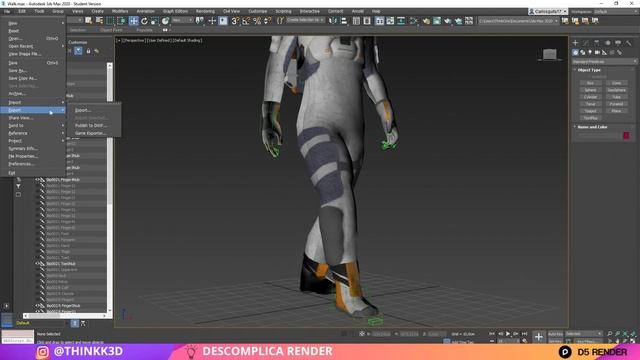Viewport: 640px width, 360px height.
Task: Open the Modifiers menu
Action: click(120, 11)
